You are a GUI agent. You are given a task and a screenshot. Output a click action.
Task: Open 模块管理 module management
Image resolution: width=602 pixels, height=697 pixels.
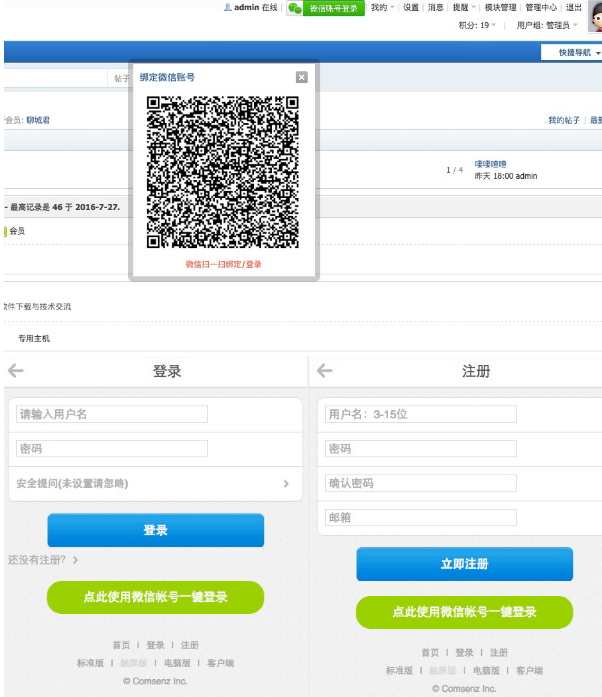point(500,8)
